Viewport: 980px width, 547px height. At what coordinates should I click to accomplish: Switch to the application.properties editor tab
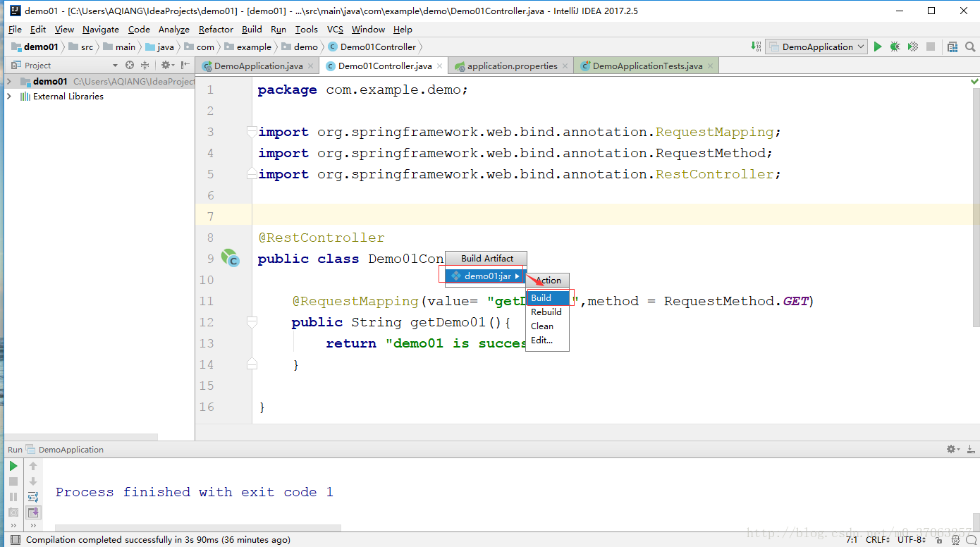(x=512, y=66)
